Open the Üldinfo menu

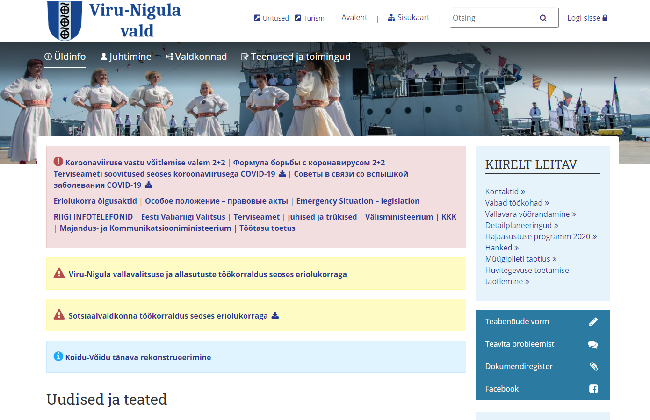65,57
